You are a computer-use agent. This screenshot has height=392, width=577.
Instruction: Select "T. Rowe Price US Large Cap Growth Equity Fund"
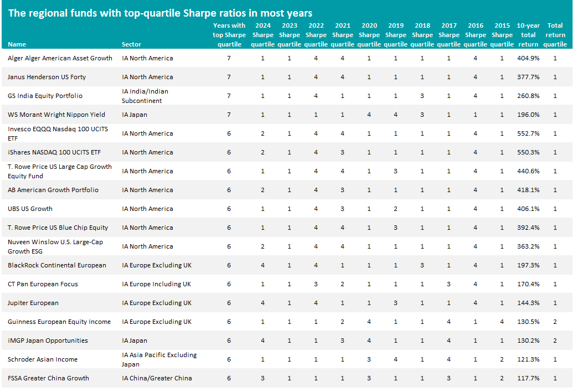coord(60,171)
